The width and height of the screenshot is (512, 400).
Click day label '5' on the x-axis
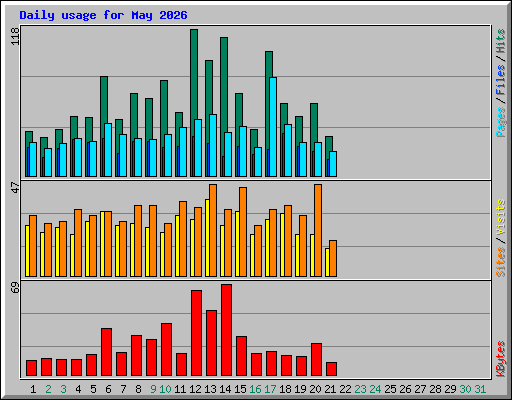pyautogui.click(x=93, y=389)
